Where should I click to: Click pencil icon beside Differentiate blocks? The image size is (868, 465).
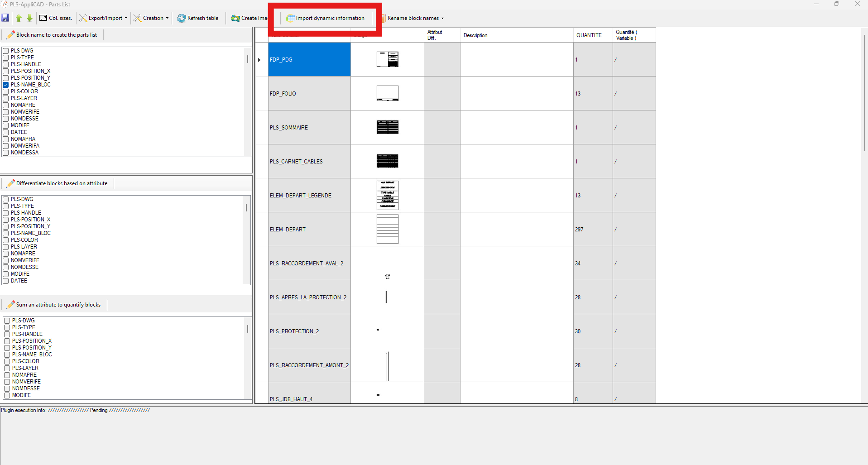pyautogui.click(x=11, y=183)
